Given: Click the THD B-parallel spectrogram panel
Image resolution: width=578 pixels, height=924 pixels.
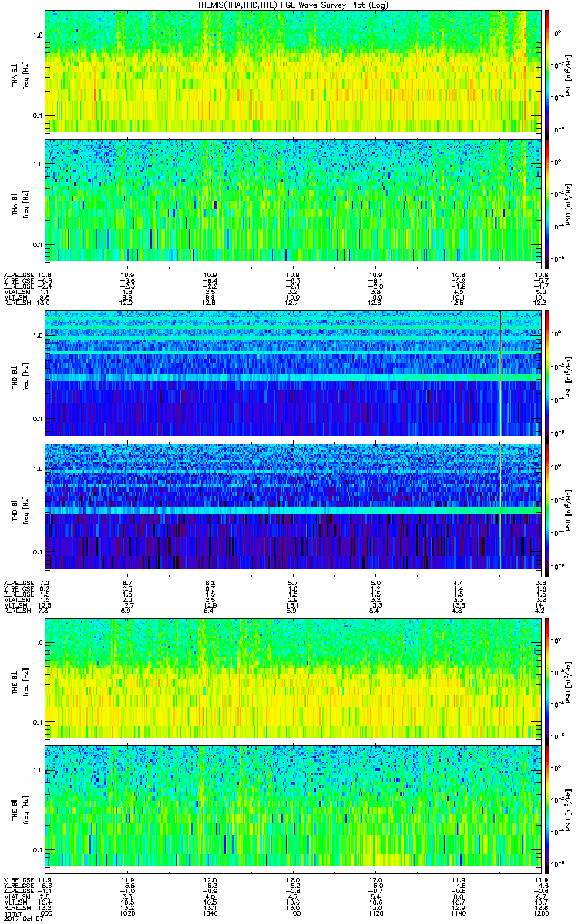Looking at the screenshot, I should point(293,506).
